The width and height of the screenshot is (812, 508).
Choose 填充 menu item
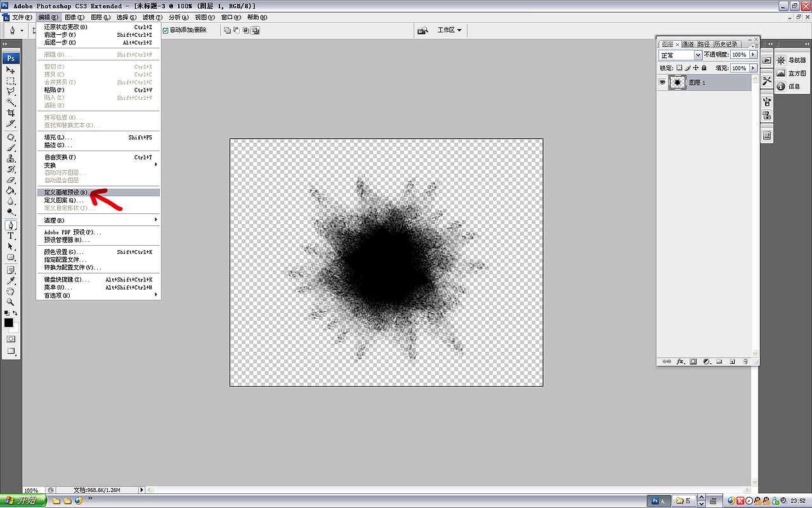click(98, 138)
